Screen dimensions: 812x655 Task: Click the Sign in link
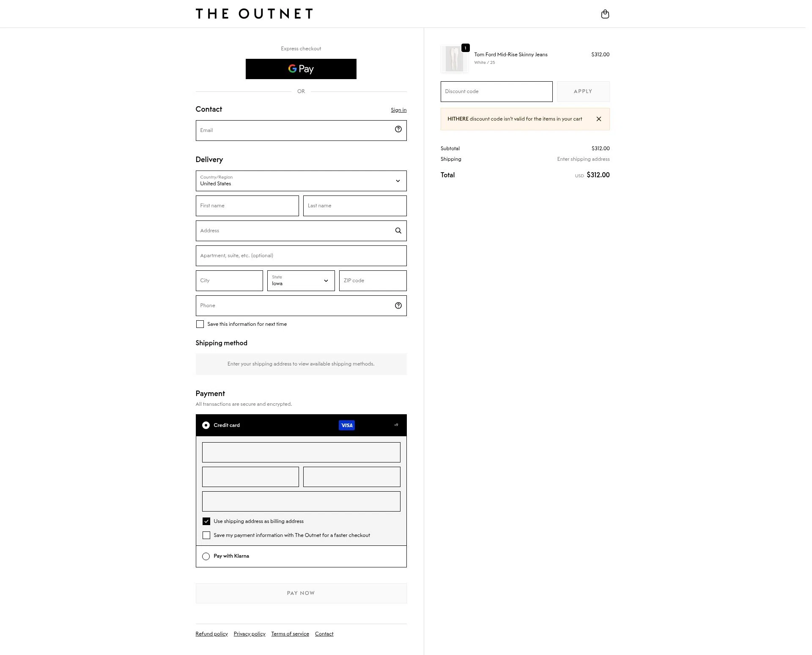(x=398, y=110)
